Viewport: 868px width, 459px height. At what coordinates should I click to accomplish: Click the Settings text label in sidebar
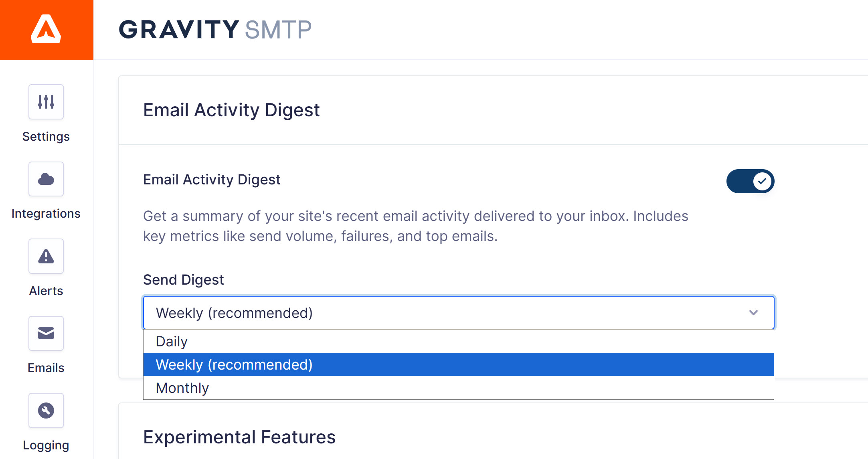tap(46, 137)
